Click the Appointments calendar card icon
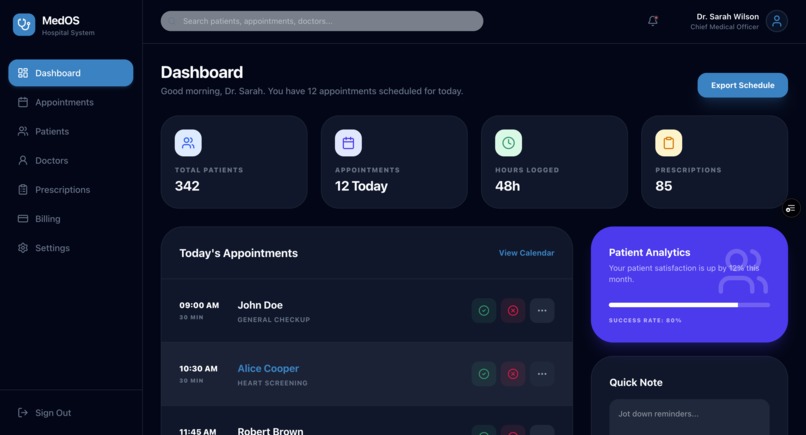806x435 pixels. [x=349, y=143]
